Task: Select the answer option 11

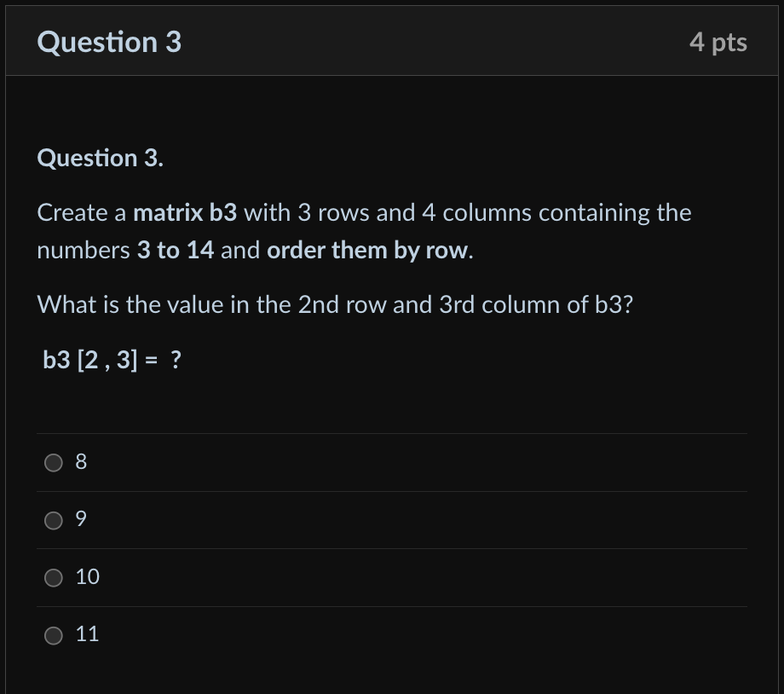Action: click(x=85, y=634)
